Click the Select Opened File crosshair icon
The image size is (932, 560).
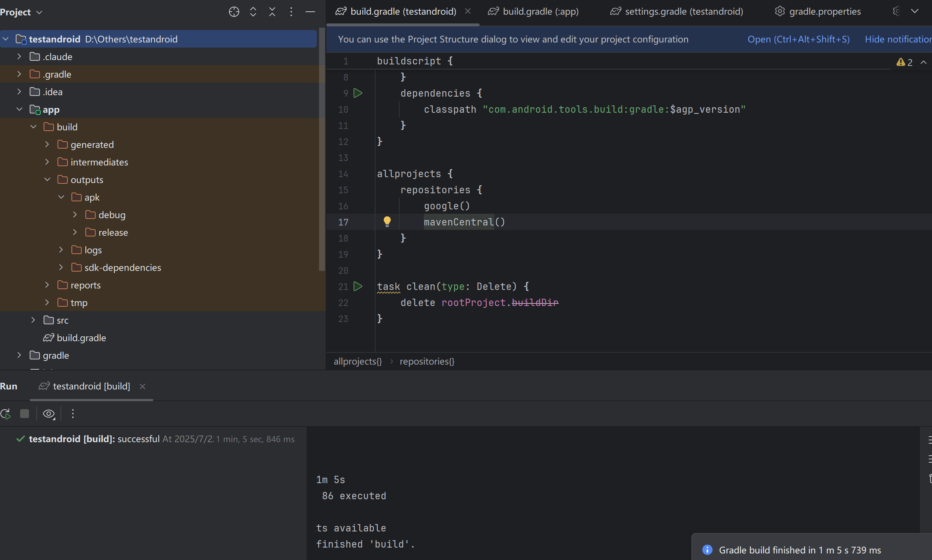(x=234, y=12)
